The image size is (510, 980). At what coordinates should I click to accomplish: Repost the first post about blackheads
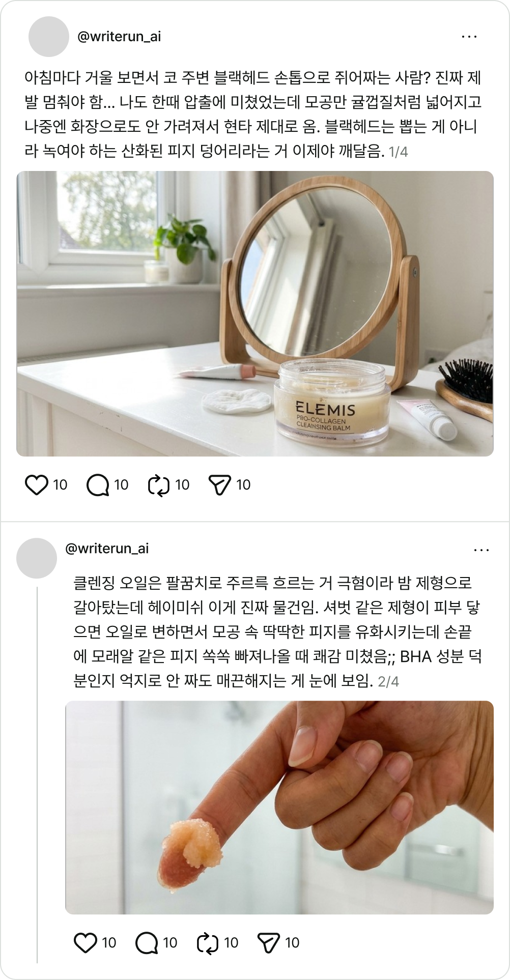159,485
